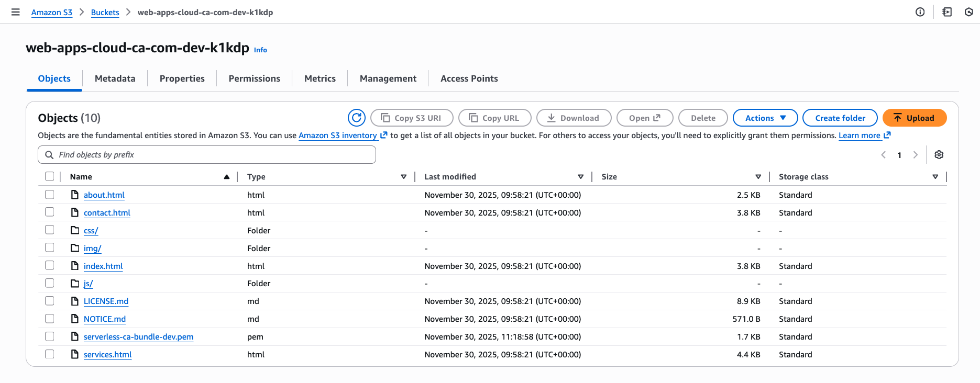The width and height of the screenshot is (980, 383).
Task: Click the file icon beside LICENSE.md
Action: coord(75,301)
